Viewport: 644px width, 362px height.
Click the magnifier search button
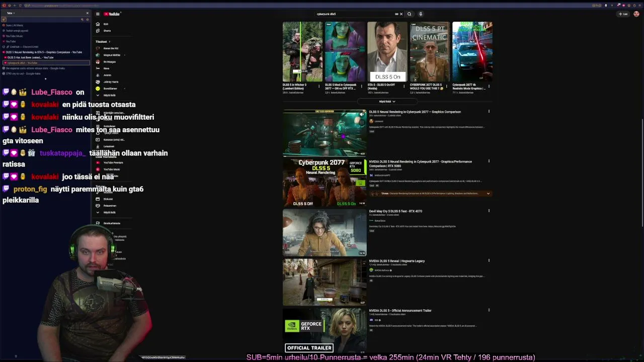point(410,14)
